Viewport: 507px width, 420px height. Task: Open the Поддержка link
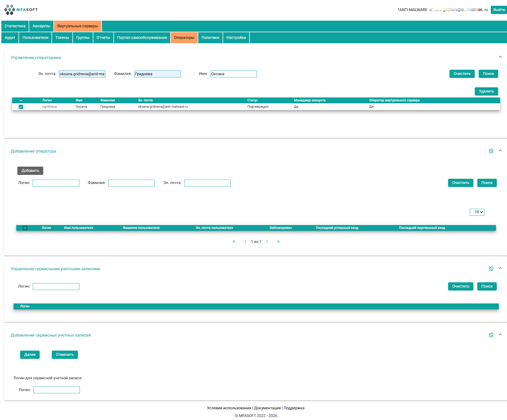[x=294, y=408]
